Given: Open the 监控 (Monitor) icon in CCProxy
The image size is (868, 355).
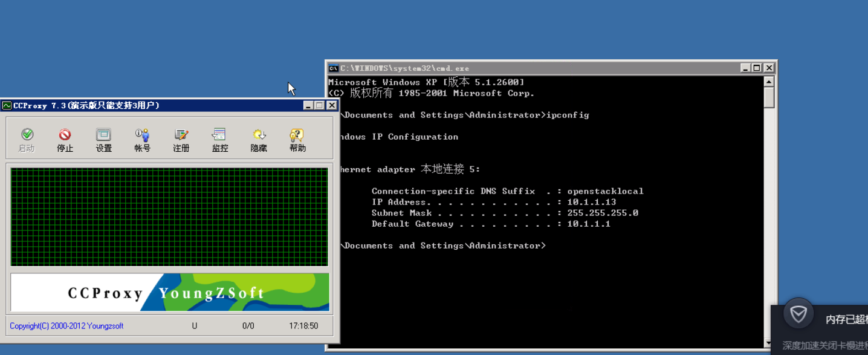Looking at the screenshot, I should pyautogui.click(x=219, y=140).
